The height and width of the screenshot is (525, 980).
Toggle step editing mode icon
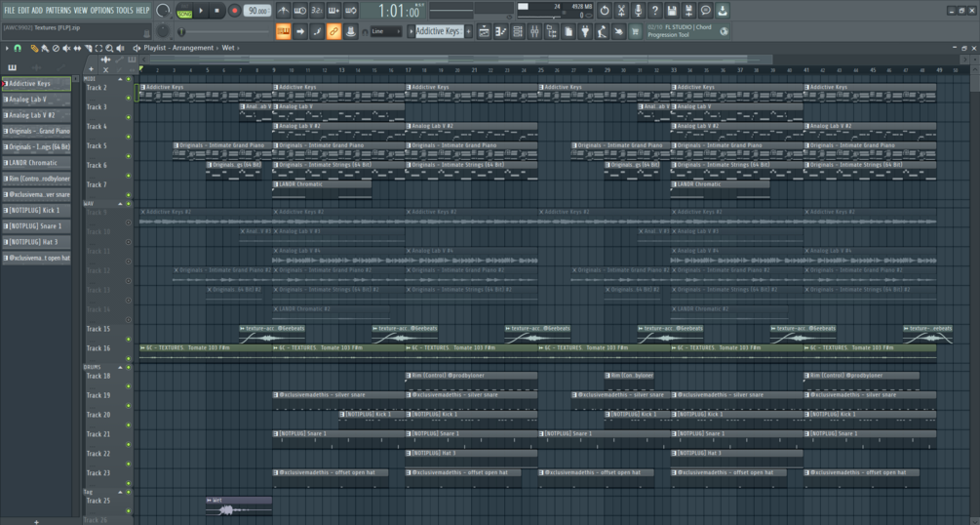317,31
